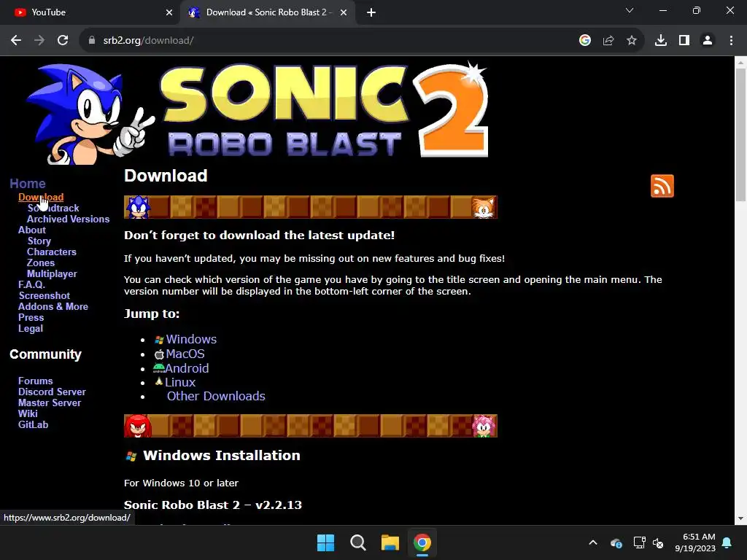Open the Zones page link
Image resolution: width=747 pixels, height=560 pixels.
41,262
